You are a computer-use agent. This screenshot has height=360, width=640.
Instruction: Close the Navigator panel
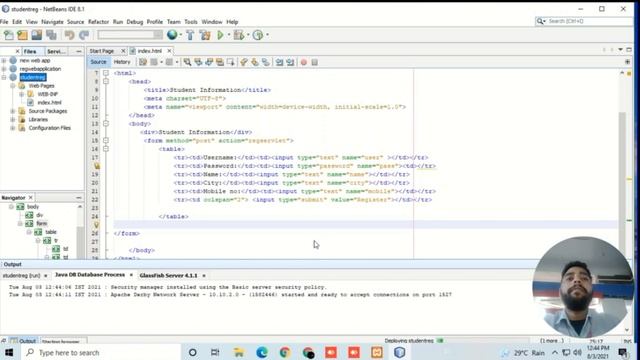click(x=31, y=198)
